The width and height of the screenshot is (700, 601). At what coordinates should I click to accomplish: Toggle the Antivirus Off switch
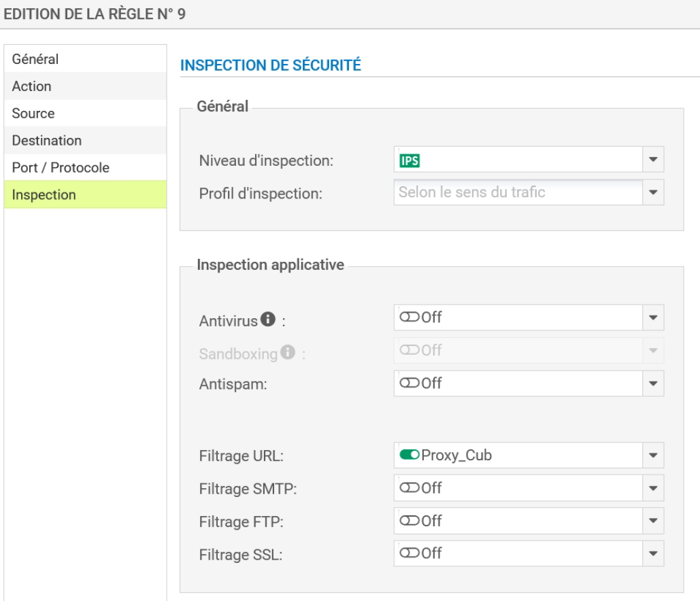tap(410, 317)
